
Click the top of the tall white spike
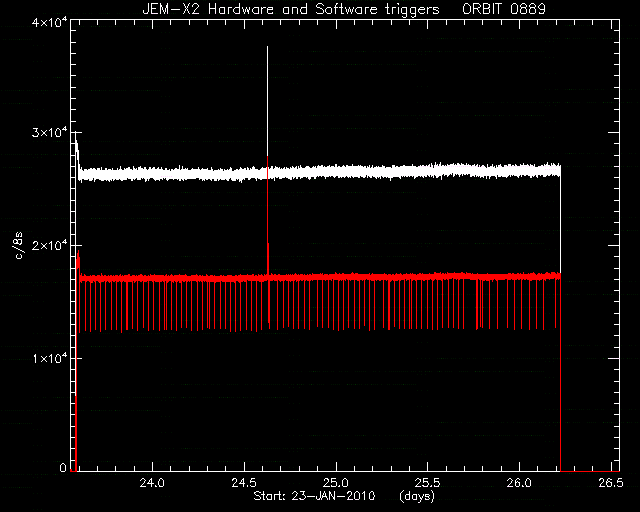click(267, 47)
